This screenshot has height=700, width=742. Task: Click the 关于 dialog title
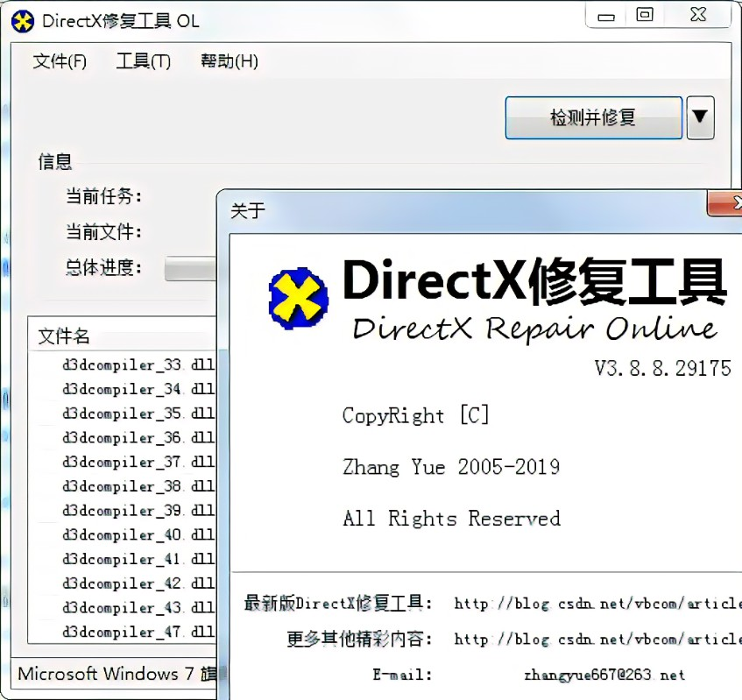tap(248, 210)
